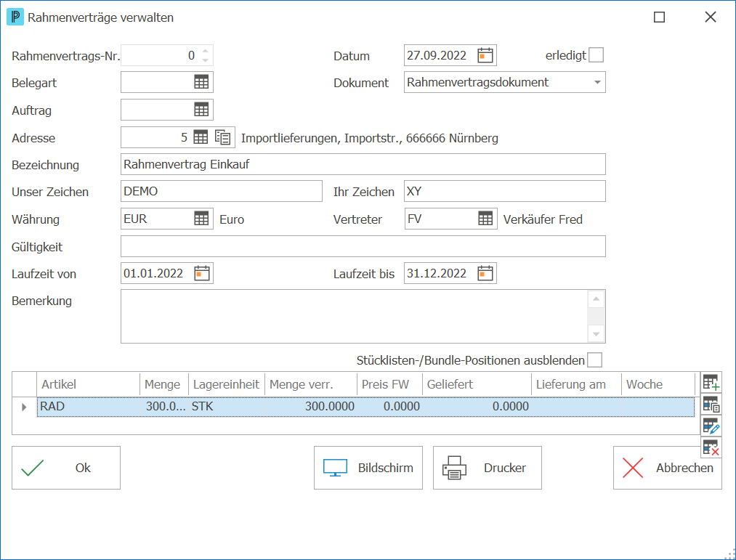
Task: Open the Belegart lookup table icon
Action: pyautogui.click(x=201, y=82)
